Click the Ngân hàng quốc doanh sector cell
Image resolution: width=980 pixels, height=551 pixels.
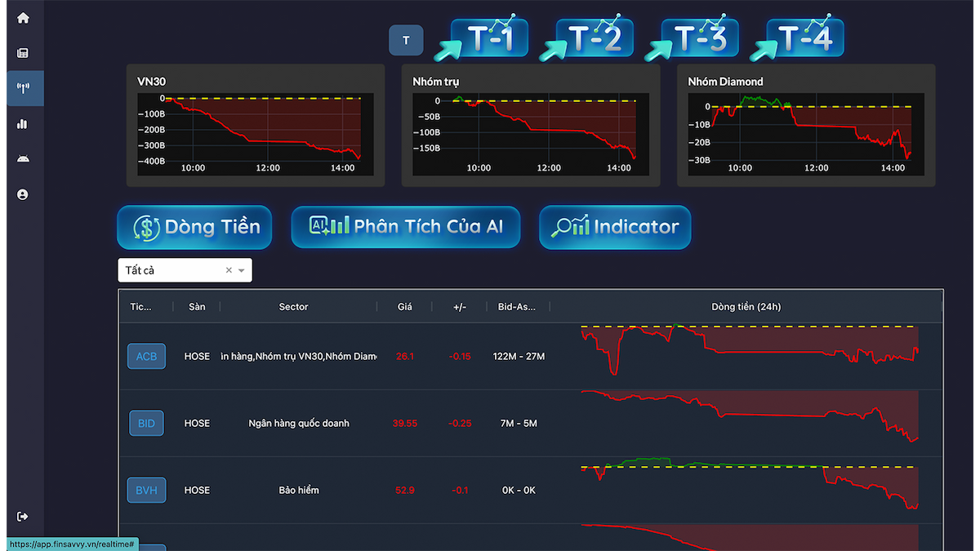pos(299,423)
